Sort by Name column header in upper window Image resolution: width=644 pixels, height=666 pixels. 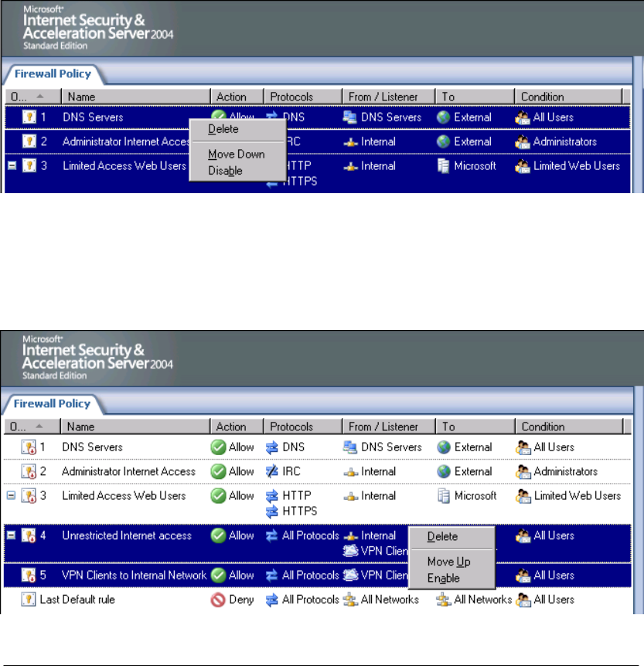click(x=136, y=97)
